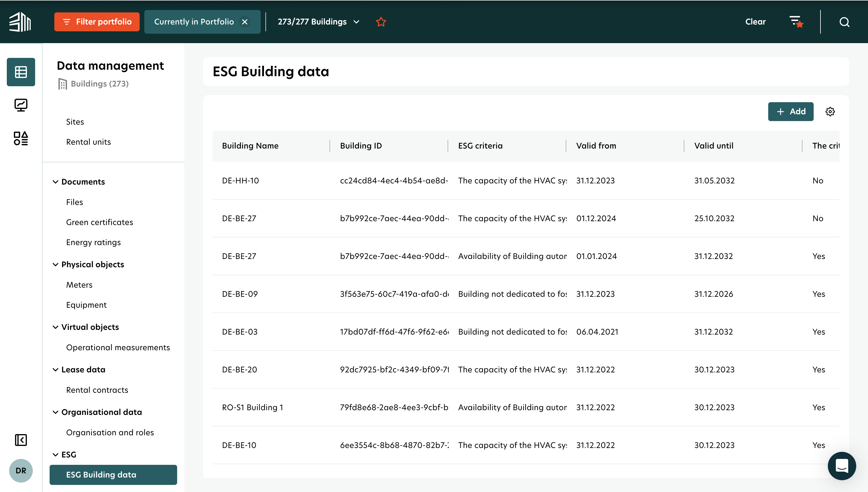Collapse the sidebar panel icon
This screenshot has height=492, width=868.
(21, 440)
